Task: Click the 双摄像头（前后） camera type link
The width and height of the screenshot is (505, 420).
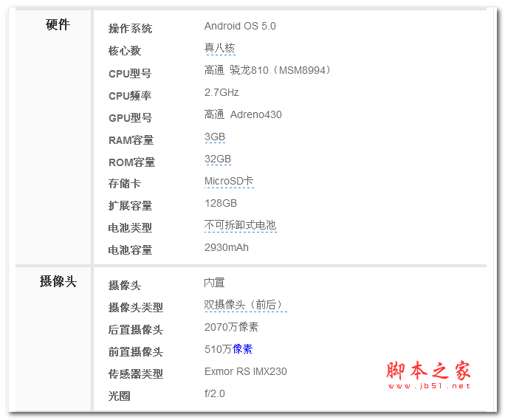Action: point(244,306)
